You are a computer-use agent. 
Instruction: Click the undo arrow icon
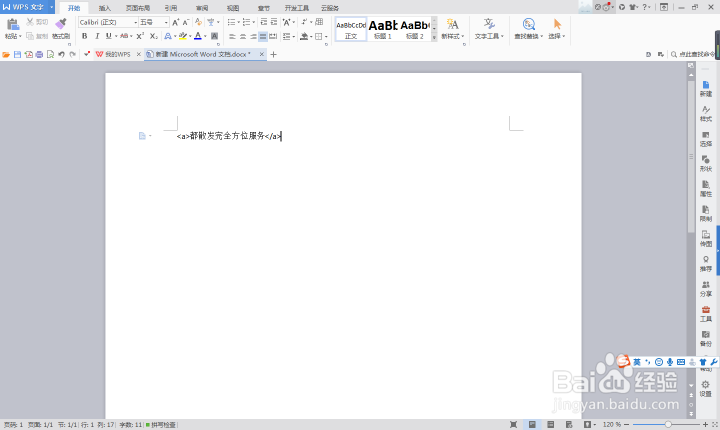click(61, 54)
